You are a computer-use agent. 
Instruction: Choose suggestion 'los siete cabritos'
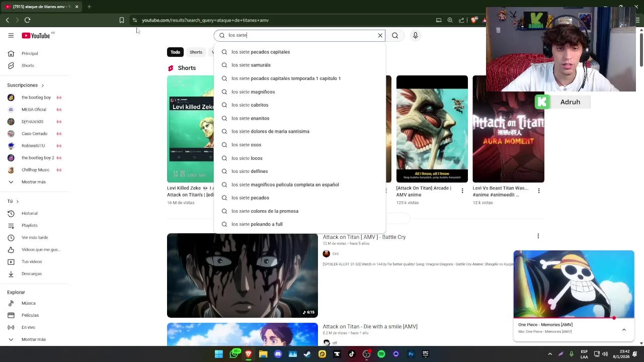point(300,105)
